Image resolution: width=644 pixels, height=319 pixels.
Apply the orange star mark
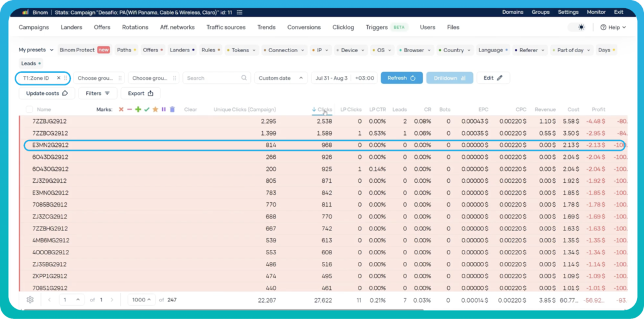[155, 109]
